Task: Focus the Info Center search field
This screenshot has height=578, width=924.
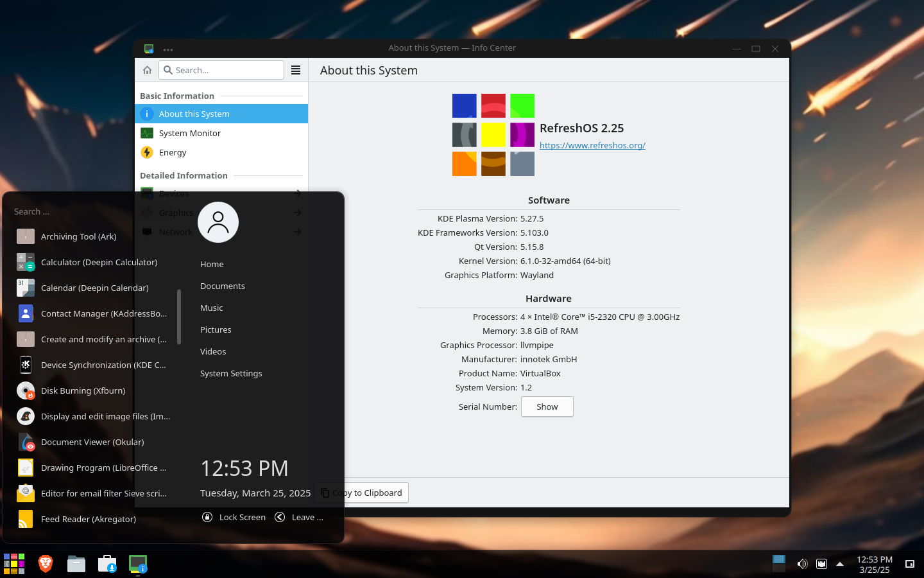Action: tap(221, 70)
